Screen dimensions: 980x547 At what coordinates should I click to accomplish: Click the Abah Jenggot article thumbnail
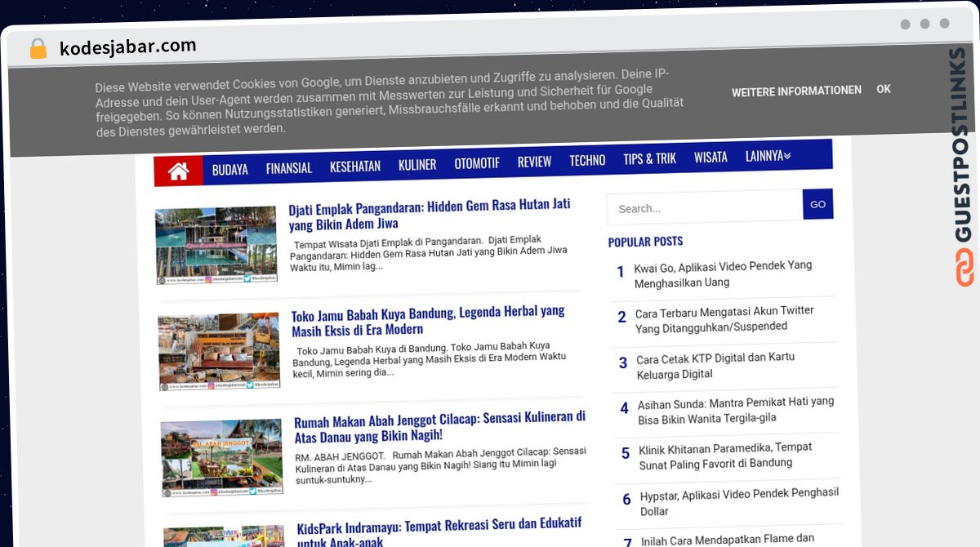click(x=221, y=458)
